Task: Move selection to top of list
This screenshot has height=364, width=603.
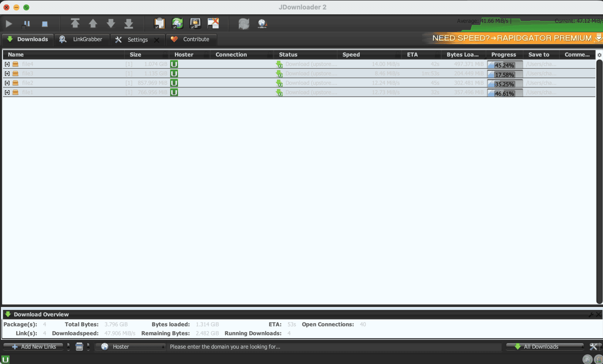Action: pyautogui.click(x=75, y=23)
